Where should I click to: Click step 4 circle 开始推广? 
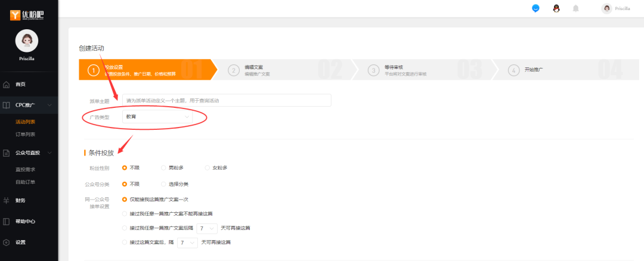pos(513,70)
